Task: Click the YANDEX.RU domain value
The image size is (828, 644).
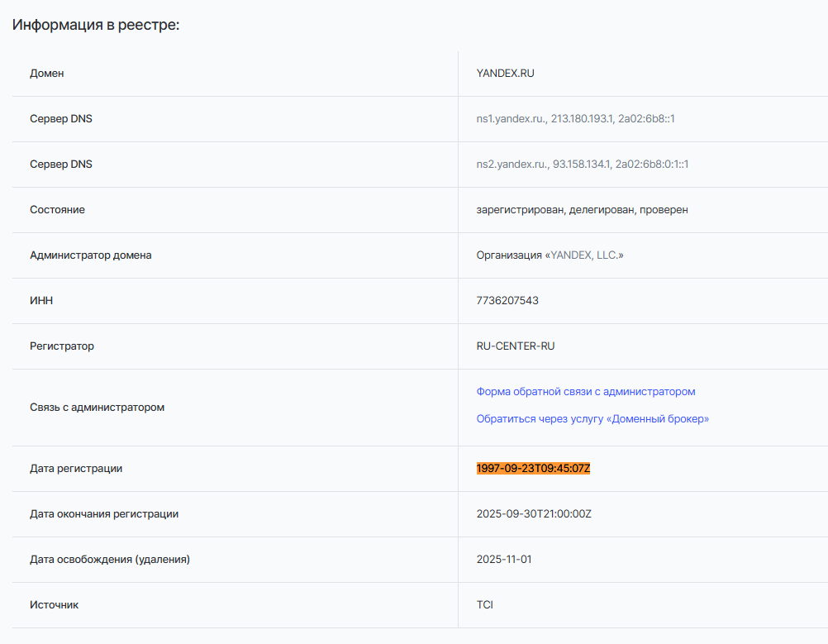Action: pos(506,74)
